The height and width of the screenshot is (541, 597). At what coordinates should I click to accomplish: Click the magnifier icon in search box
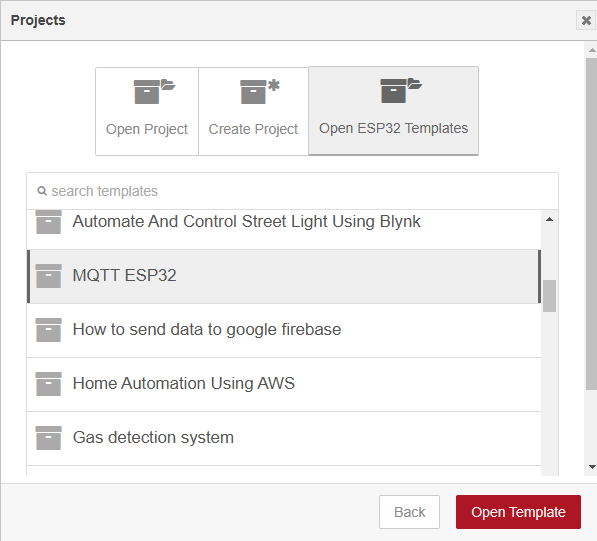tap(42, 191)
